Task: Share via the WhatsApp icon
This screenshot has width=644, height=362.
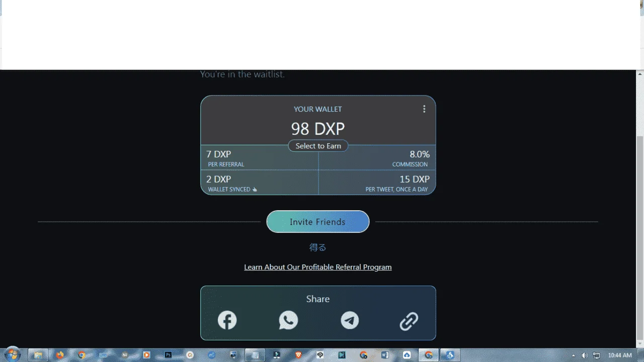Action: 288,320
